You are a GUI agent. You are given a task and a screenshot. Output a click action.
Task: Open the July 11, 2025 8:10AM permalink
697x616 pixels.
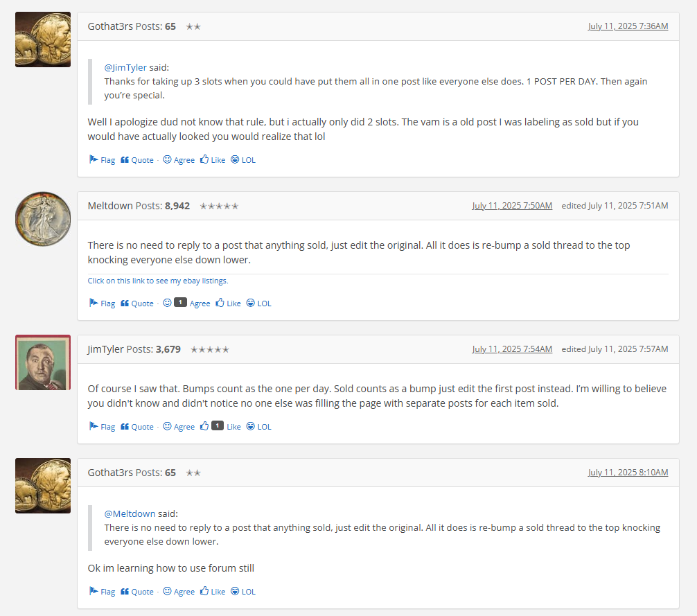tap(628, 473)
